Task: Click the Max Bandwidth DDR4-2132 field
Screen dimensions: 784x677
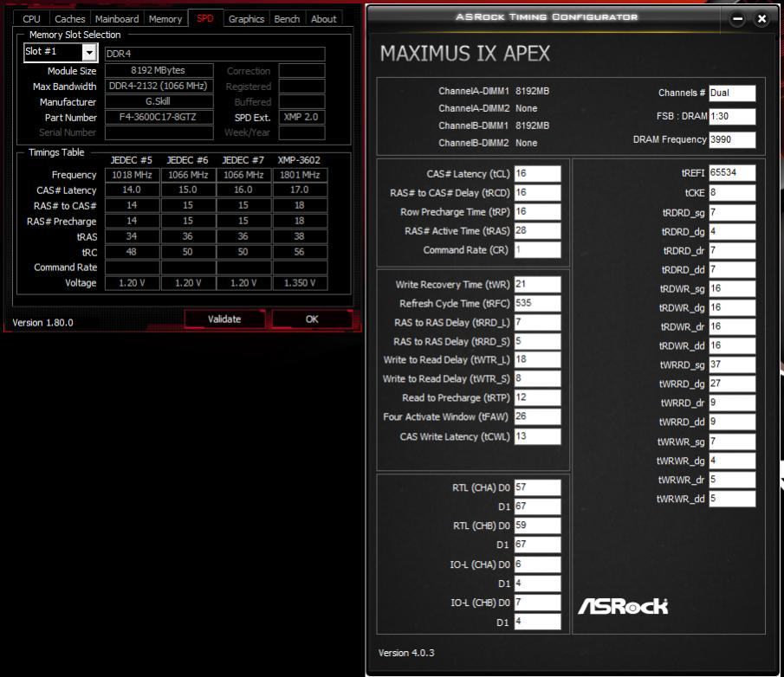Action: point(159,86)
